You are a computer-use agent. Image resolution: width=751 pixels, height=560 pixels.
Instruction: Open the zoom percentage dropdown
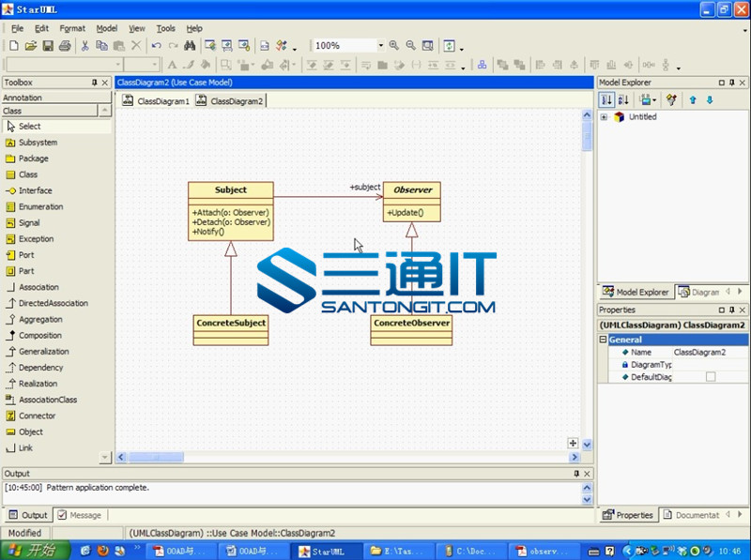(380, 46)
